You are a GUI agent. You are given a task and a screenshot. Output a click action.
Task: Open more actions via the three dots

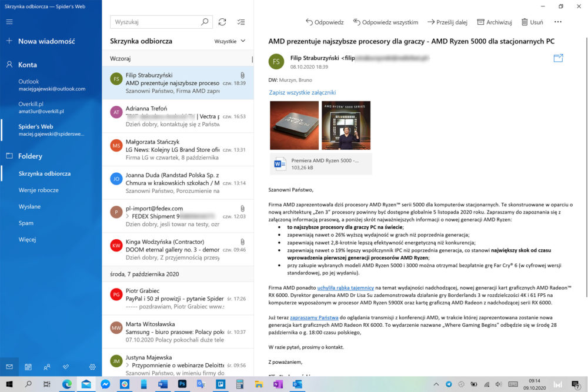[x=558, y=22]
